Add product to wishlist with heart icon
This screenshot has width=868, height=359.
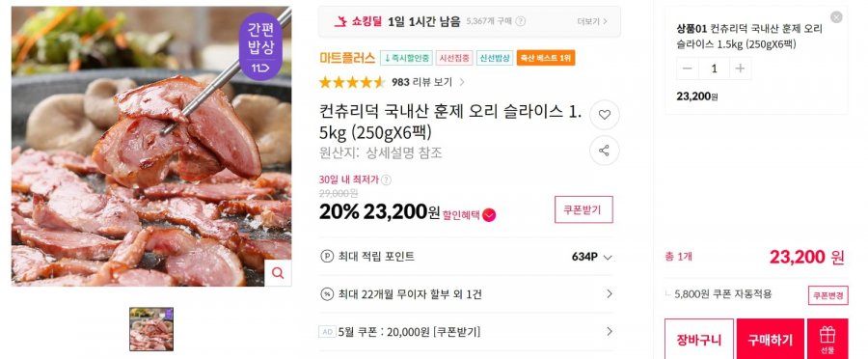point(605,115)
